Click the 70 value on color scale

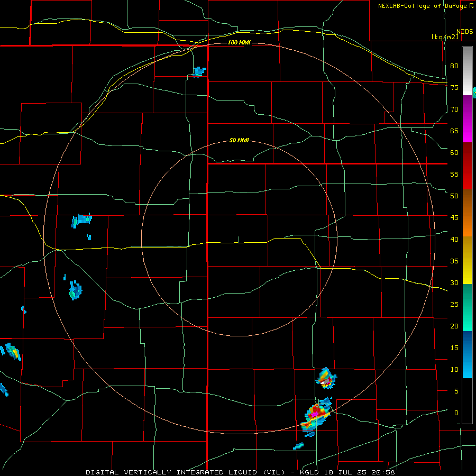click(454, 109)
